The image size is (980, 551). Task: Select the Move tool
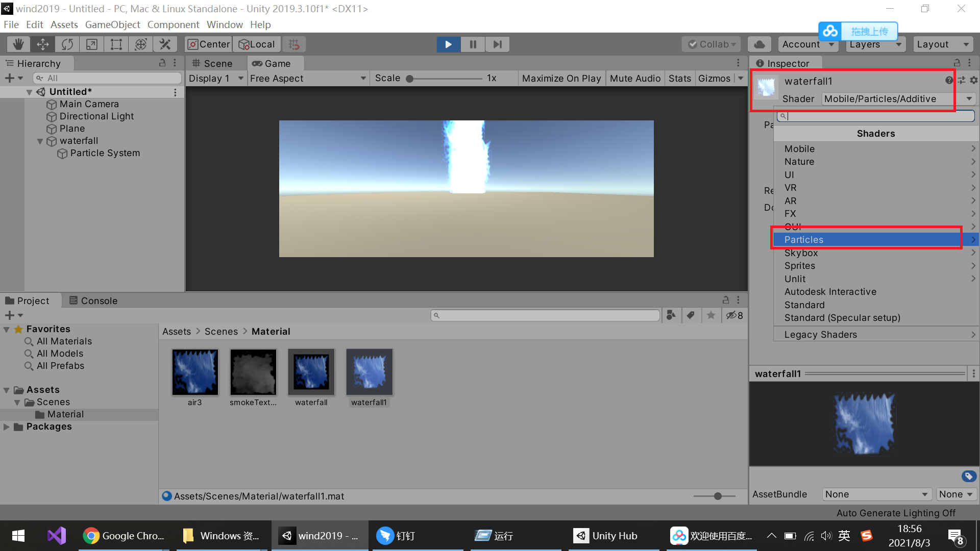[x=43, y=44]
